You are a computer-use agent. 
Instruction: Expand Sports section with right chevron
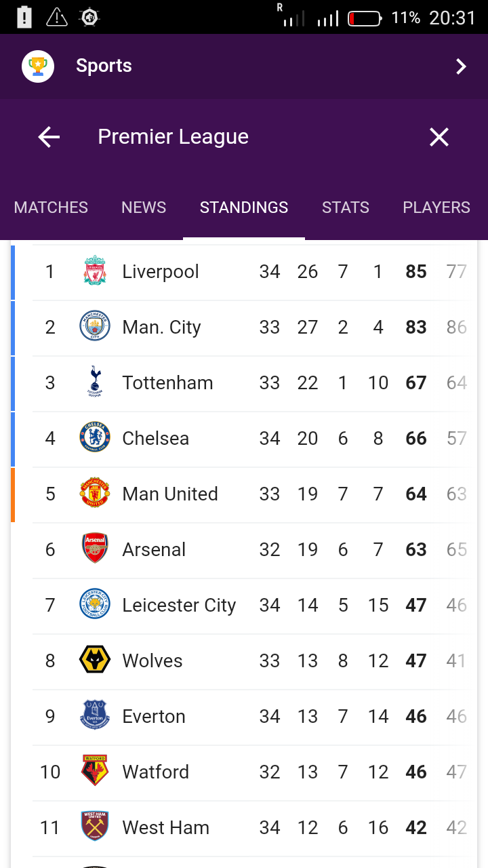(x=461, y=66)
